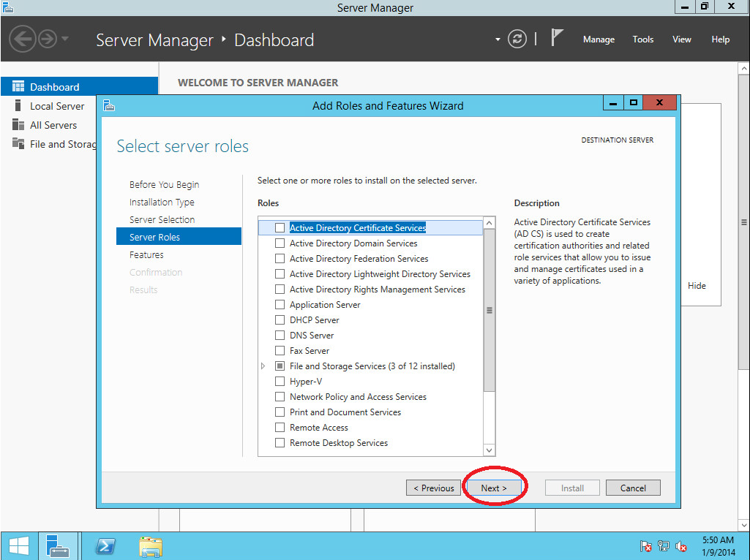
Task: Click the back navigation arrow in Server Manager
Action: click(22, 39)
